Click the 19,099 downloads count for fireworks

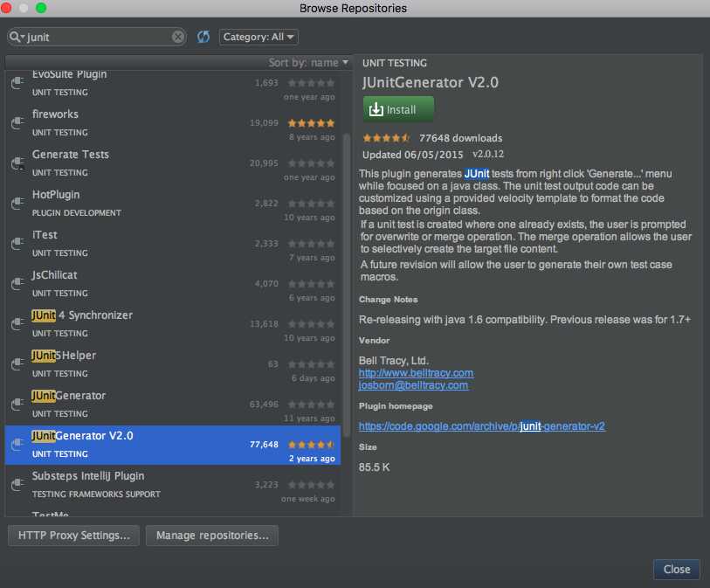point(264,123)
